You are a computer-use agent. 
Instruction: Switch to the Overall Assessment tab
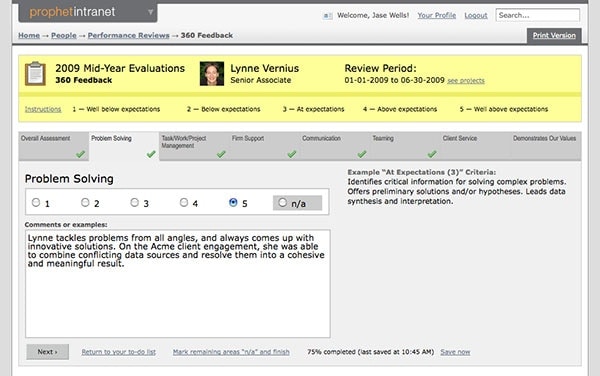click(54, 146)
